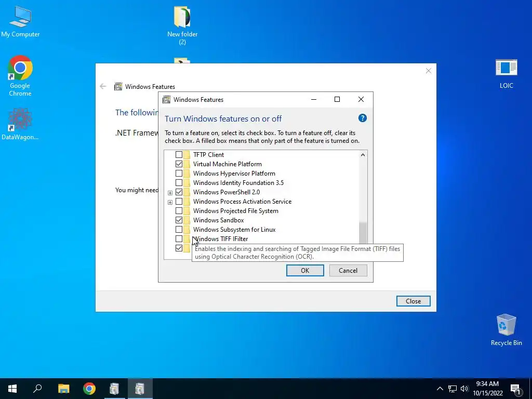The height and width of the screenshot is (399, 532).
Task: Enable Windows Projected File System checkbox
Action: pyautogui.click(x=179, y=211)
